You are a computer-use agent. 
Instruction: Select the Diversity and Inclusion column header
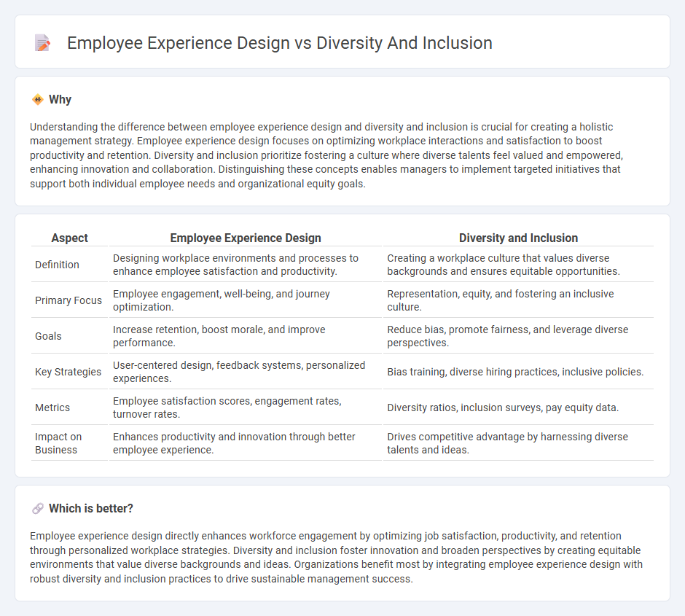click(x=518, y=238)
